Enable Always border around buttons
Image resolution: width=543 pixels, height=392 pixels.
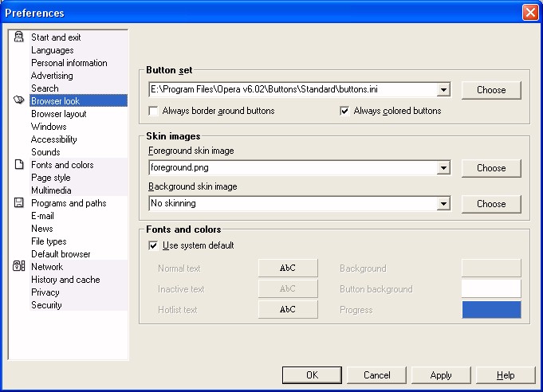click(x=153, y=111)
